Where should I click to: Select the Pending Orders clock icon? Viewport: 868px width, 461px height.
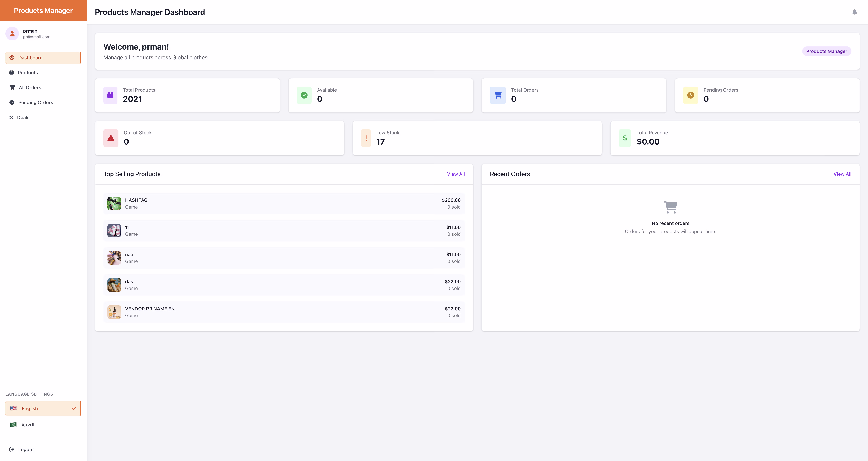(x=12, y=102)
